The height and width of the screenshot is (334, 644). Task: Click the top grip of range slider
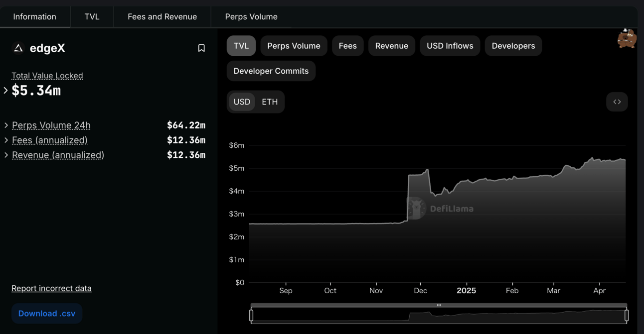pos(439,305)
